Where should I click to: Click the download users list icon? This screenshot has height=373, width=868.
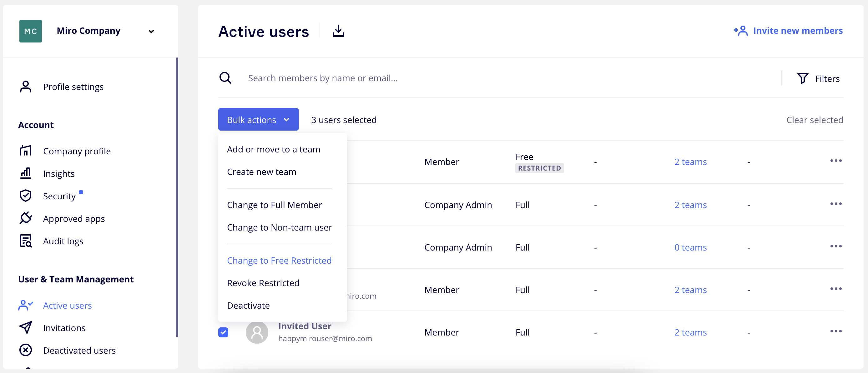[x=338, y=31]
